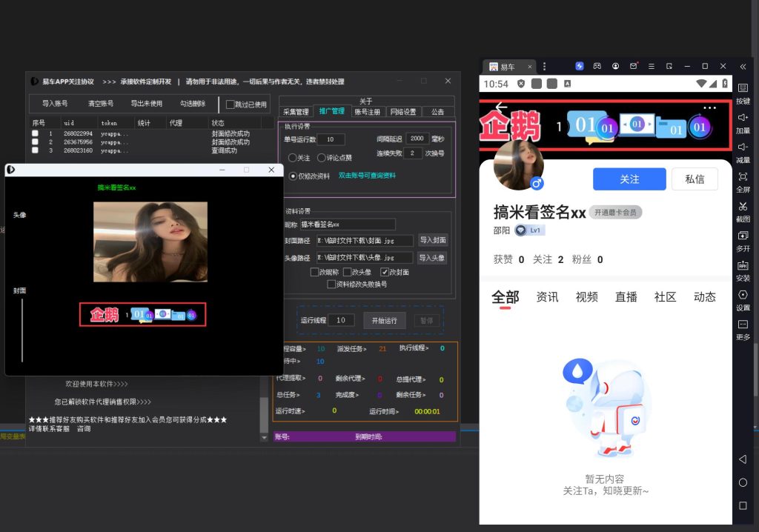Click the gamepad icon in emulator title bar
The height and width of the screenshot is (532, 759).
pyautogui.click(x=597, y=66)
